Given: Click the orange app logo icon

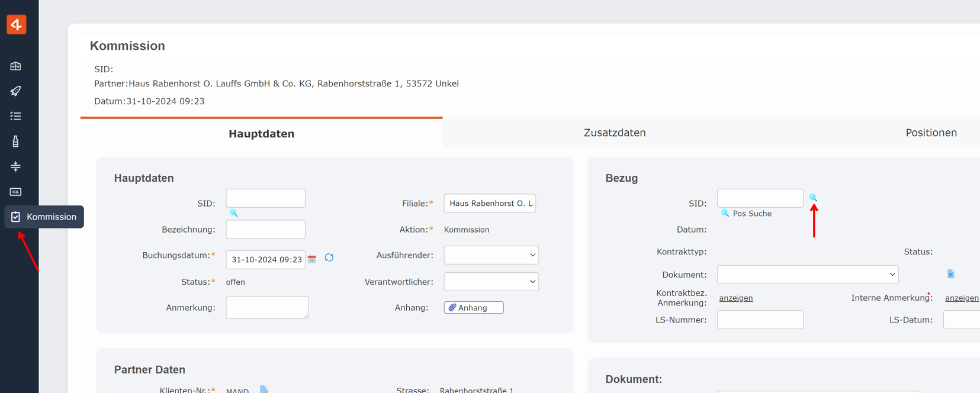Looking at the screenshot, I should (16, 24).
